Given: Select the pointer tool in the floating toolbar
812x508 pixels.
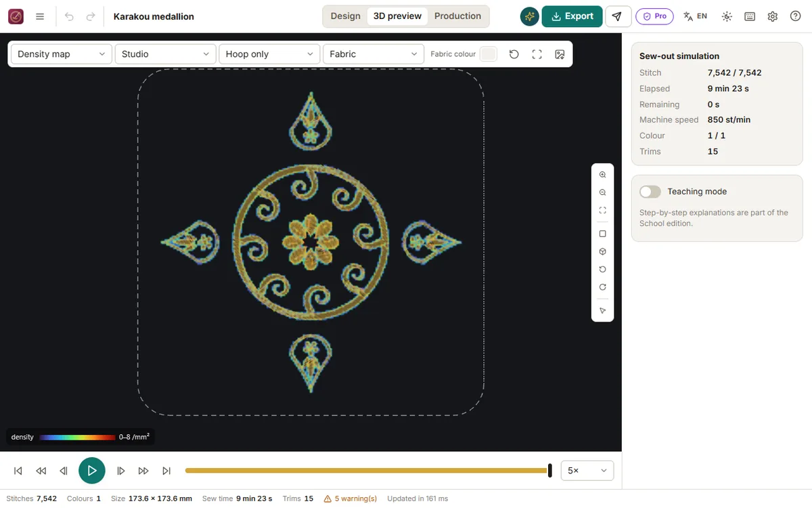Looking at the screenshot, I should (603, 311).
